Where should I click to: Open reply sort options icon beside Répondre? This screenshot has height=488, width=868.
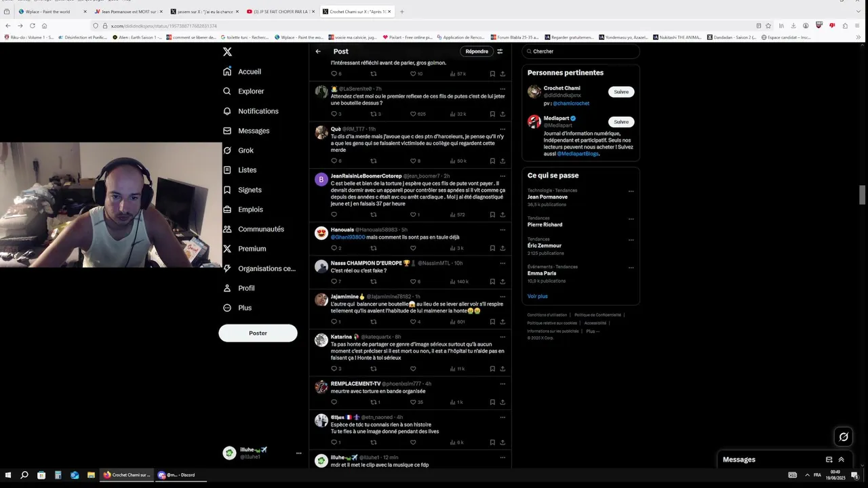click(500, 52)
